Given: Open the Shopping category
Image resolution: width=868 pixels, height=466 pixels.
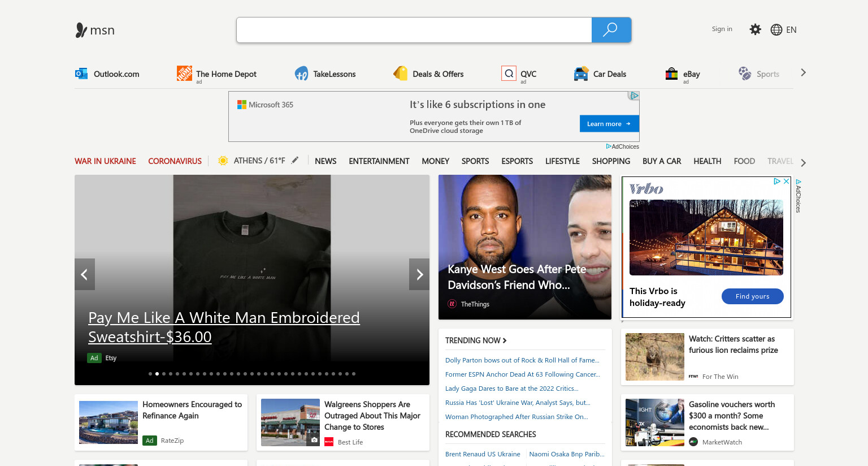Looking at the screenshot, I should (611, 161).
